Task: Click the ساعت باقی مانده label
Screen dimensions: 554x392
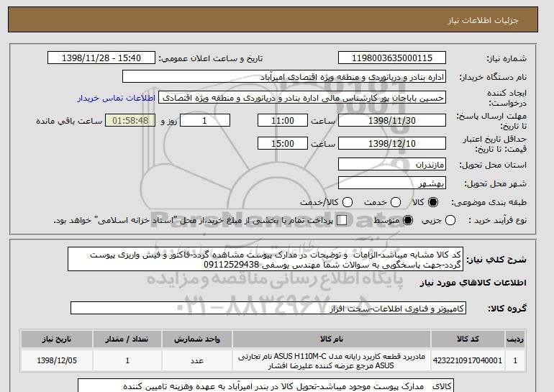Action: 69,121
